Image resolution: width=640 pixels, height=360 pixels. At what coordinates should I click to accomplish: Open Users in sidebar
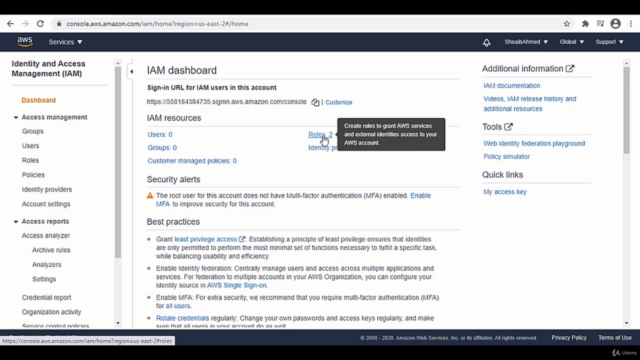pos(31,146)
